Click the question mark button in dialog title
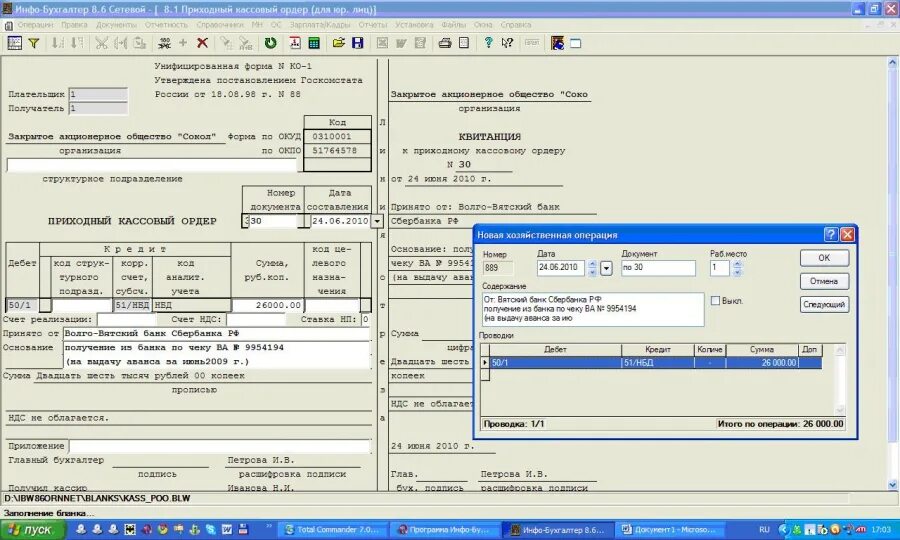This screenshot has height=540, width=900. click(x=831, y=234)
